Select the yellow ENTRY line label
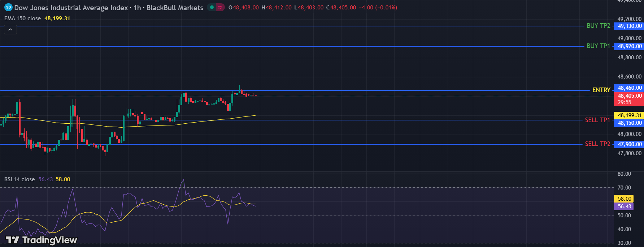The width and height of the screenshot is (644, 247). click(x=601, y=90)
